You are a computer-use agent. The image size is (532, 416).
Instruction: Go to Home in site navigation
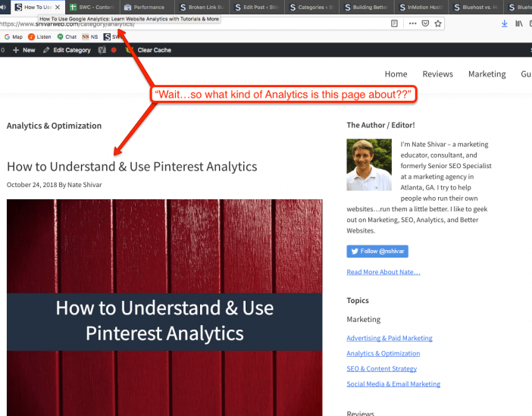(x=396, y=74)
